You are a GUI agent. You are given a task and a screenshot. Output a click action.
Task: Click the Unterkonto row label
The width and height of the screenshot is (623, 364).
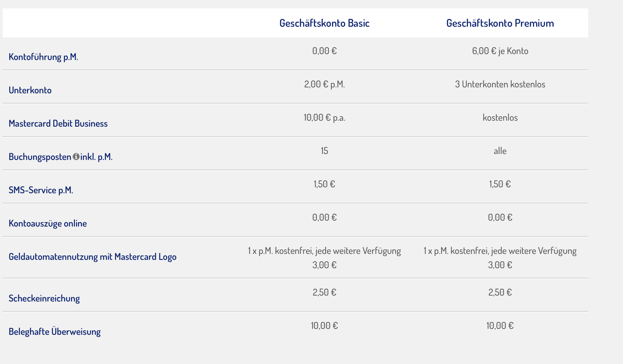30,90
